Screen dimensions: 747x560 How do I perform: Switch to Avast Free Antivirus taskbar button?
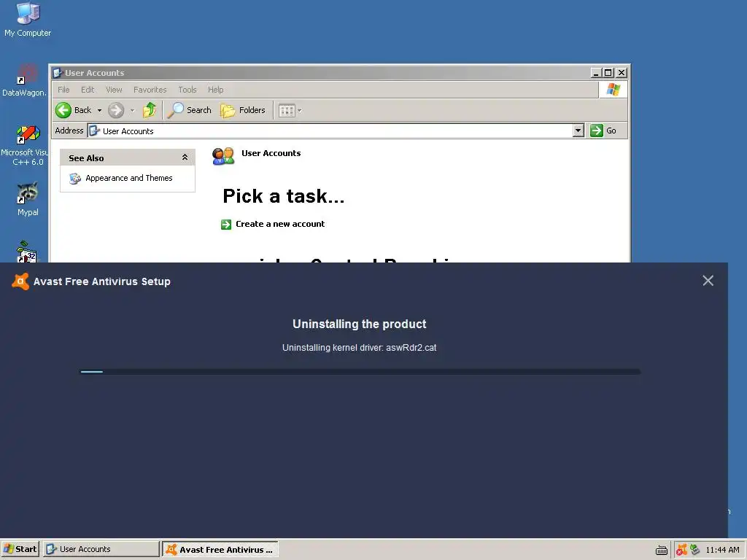(220, 549)
